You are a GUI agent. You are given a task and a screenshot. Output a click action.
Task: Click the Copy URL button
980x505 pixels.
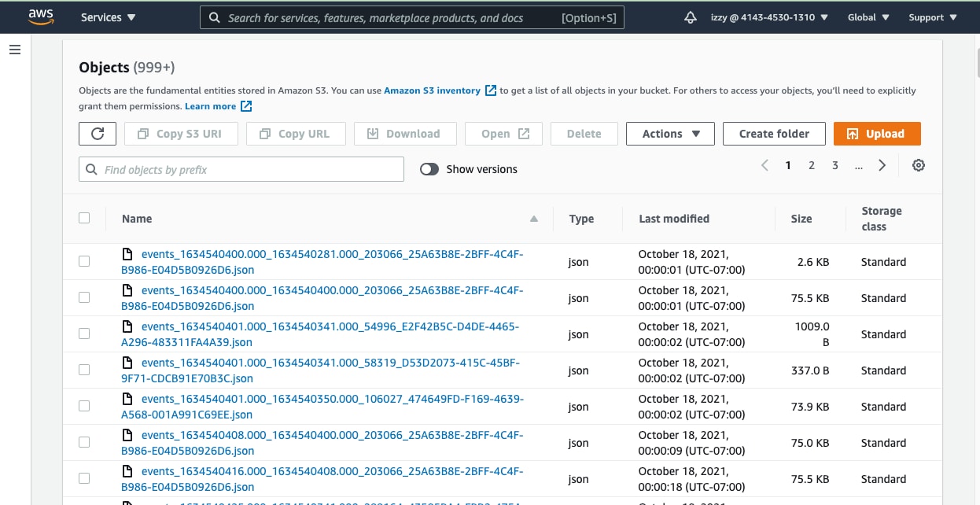[x=296, y=134]
